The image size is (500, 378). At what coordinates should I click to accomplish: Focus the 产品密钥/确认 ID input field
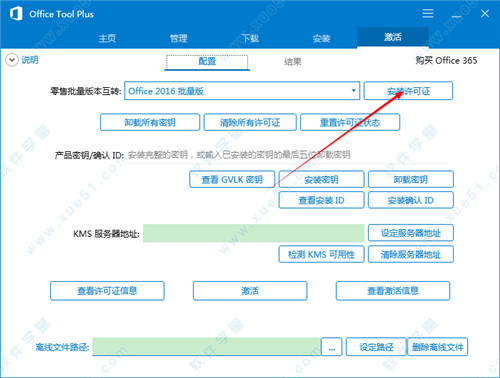click(x=288, y=155)
